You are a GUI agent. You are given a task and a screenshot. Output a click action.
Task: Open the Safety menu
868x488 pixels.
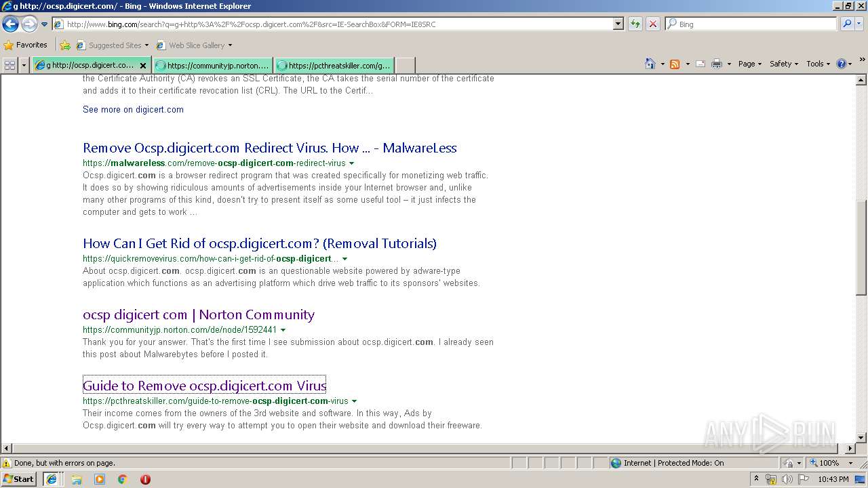point(784,64)
